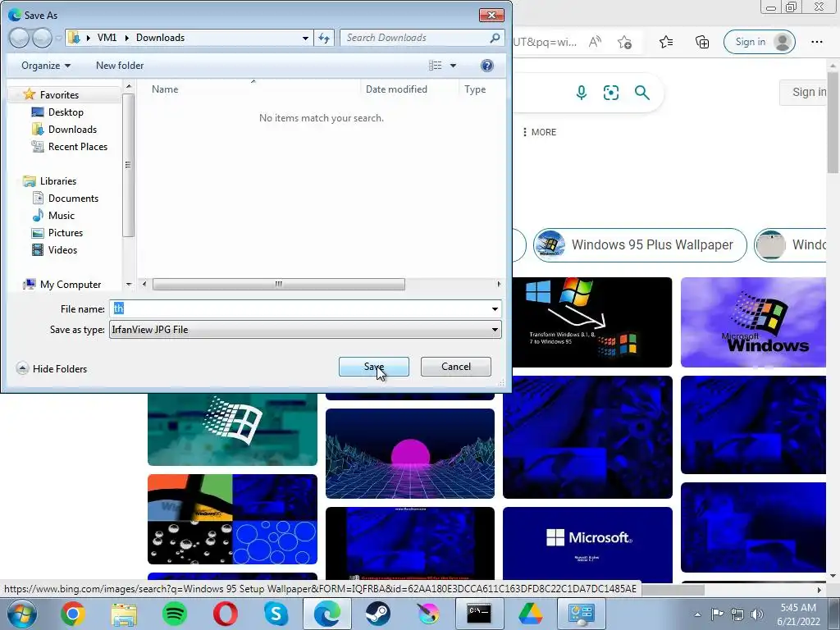Open Edge Collections icon
The width and height of the screenshot is (840, 630).
coord(702,42)
